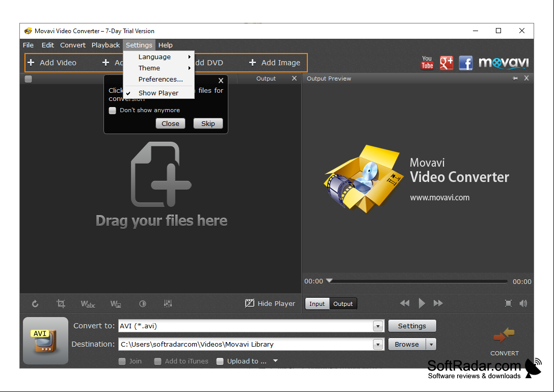Open the YouTube channel icon
This screenshot has width=554, height=392.
(x=427, y=63)
